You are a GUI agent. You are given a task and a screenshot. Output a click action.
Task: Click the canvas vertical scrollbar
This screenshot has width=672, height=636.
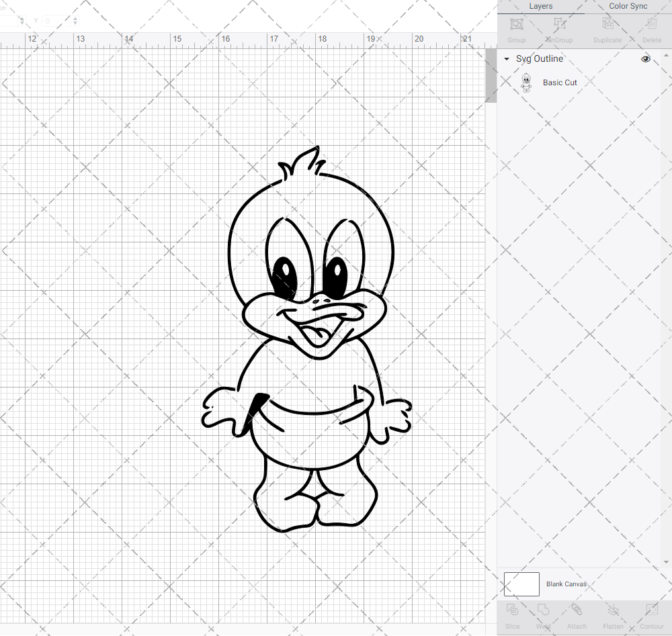pyautogui.click(x=491, y=74)
